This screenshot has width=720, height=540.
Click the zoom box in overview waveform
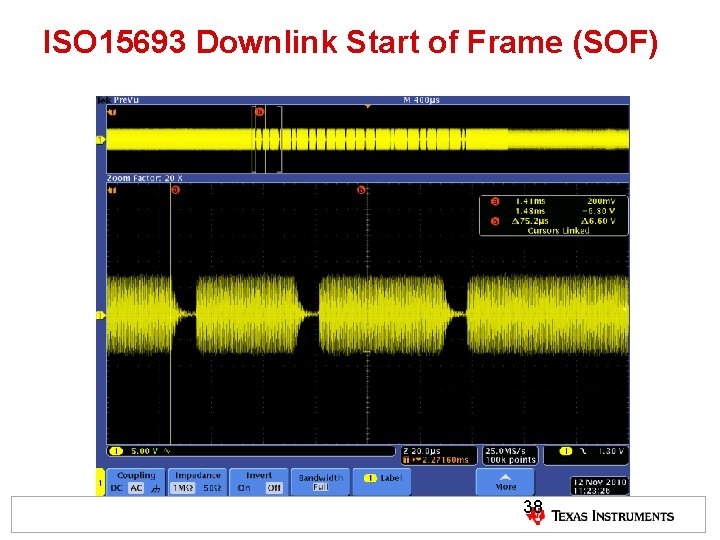(267, 139)
